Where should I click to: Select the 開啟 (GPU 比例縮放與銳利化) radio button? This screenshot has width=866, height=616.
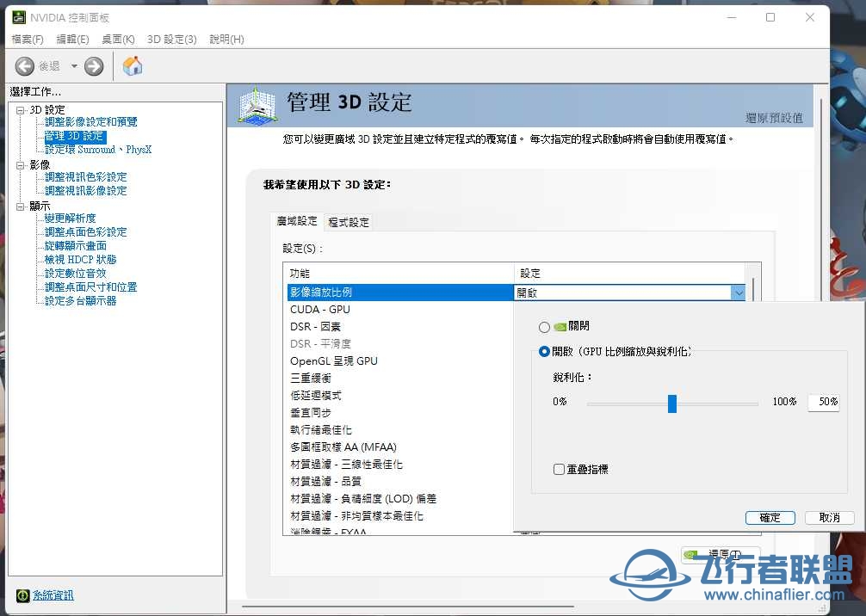544,352
